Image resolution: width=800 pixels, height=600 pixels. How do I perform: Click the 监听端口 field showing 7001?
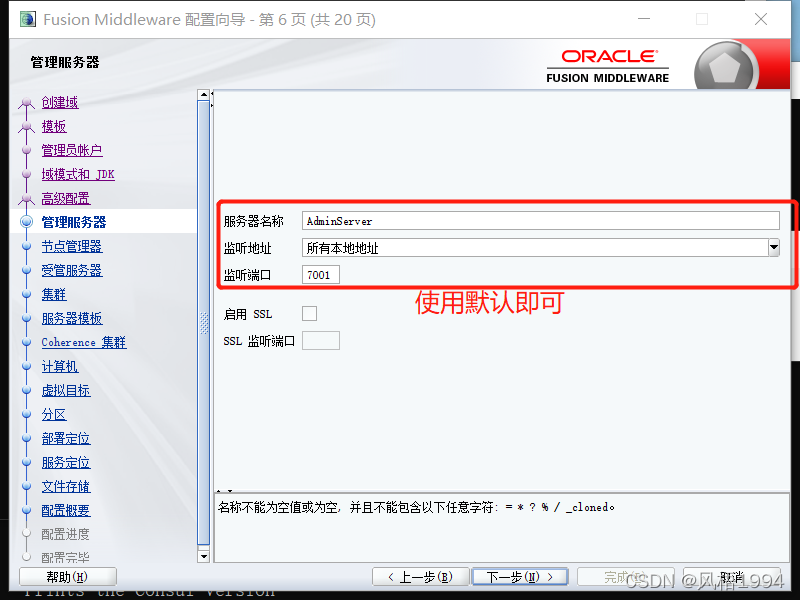pyautogui.click(x=320, y=274)
